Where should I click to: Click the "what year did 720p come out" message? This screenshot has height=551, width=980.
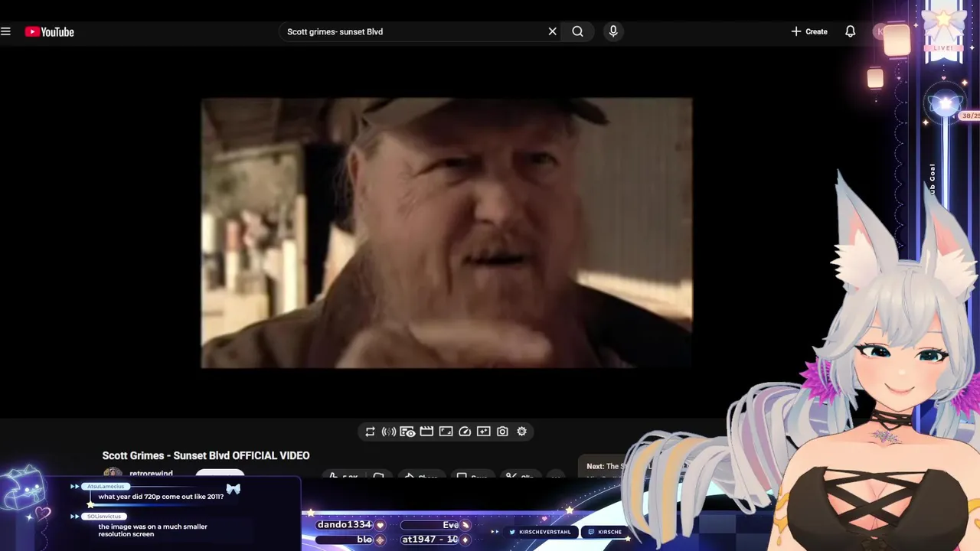pyautogui.click(x=161, y=497)
